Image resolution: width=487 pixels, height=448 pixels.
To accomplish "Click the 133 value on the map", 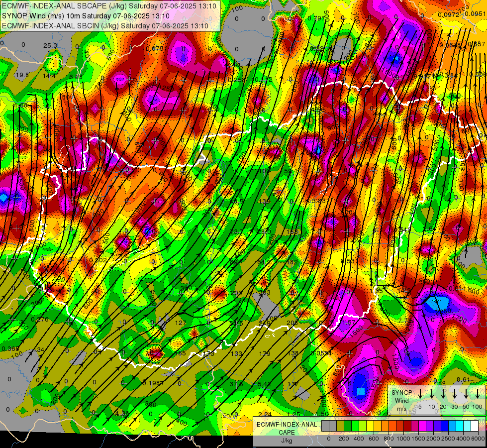I will click(236, 353).
